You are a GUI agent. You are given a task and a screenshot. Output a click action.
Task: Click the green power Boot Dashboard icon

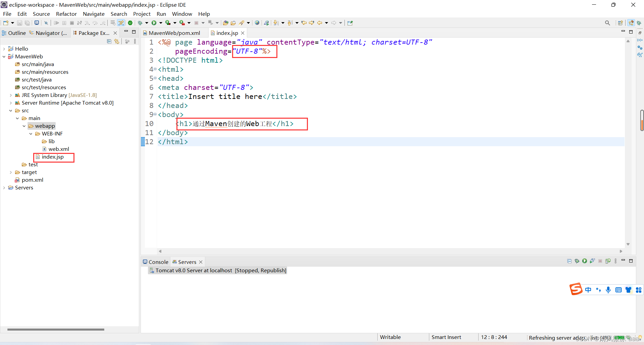point(130,23)
